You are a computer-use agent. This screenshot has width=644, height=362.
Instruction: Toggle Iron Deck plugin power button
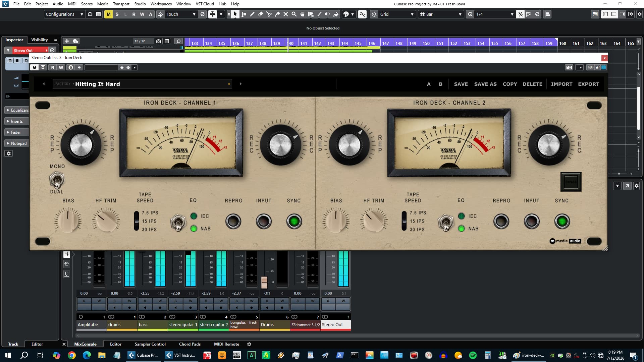click(x=34, y=67)
